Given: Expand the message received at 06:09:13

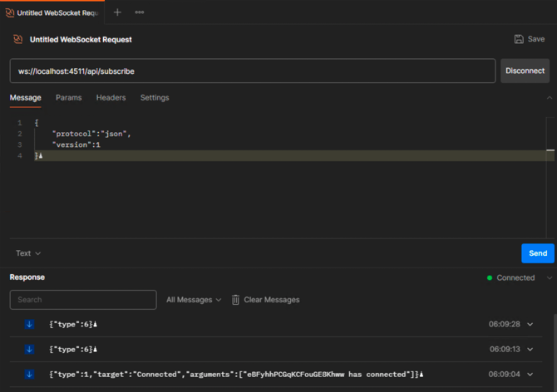Looking at the screenshot, I should [530, 350].
